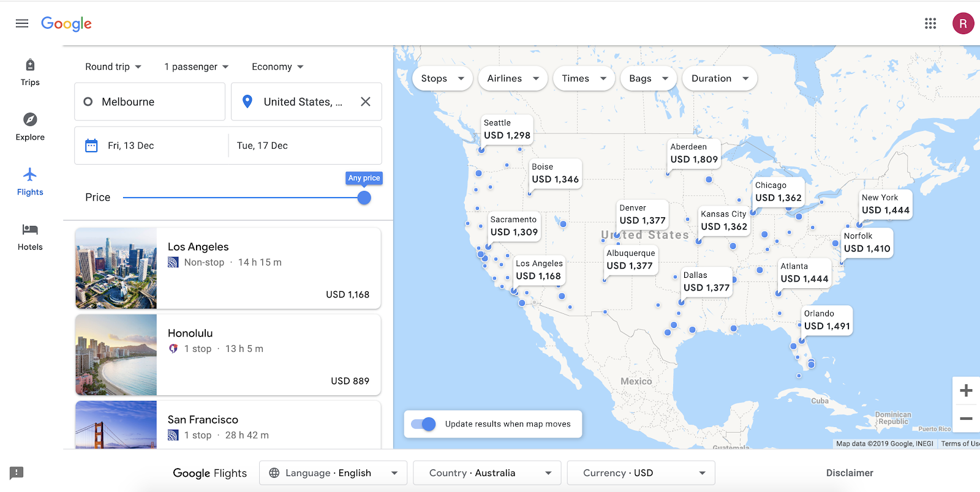Image resolution: width=980 pixels, height=492 pixels.
Task: Select the Boise USD 1,346 map label
Action: (x=555, y=173)
